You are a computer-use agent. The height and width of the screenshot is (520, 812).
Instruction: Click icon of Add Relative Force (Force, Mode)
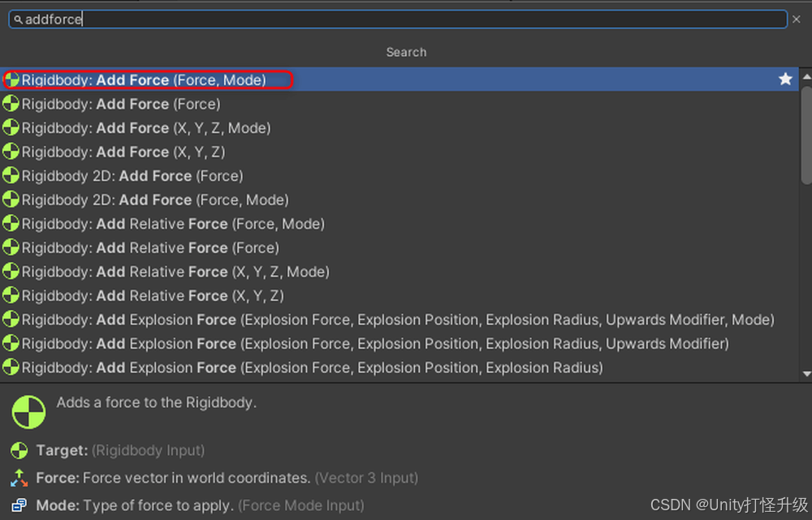11,223
